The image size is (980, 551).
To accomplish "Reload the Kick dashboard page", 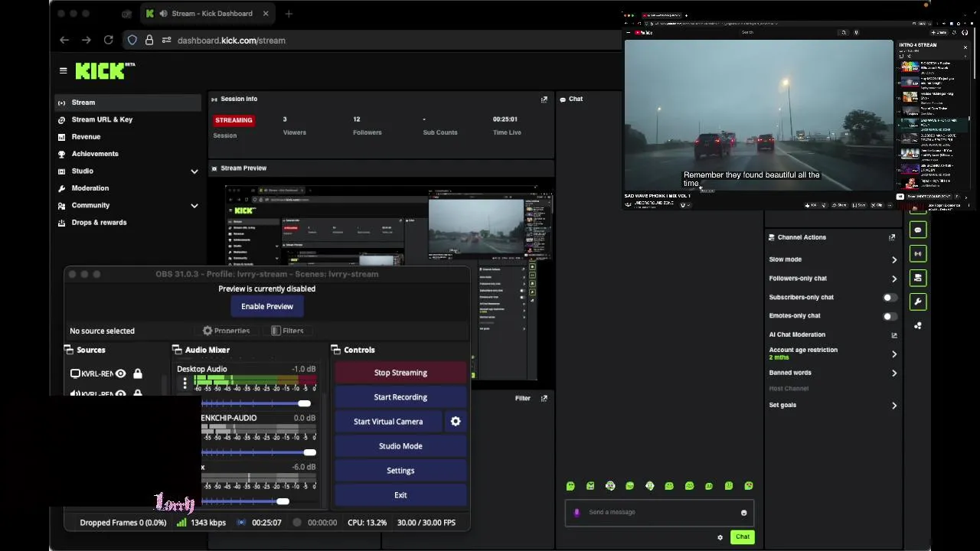I will 109,40.
